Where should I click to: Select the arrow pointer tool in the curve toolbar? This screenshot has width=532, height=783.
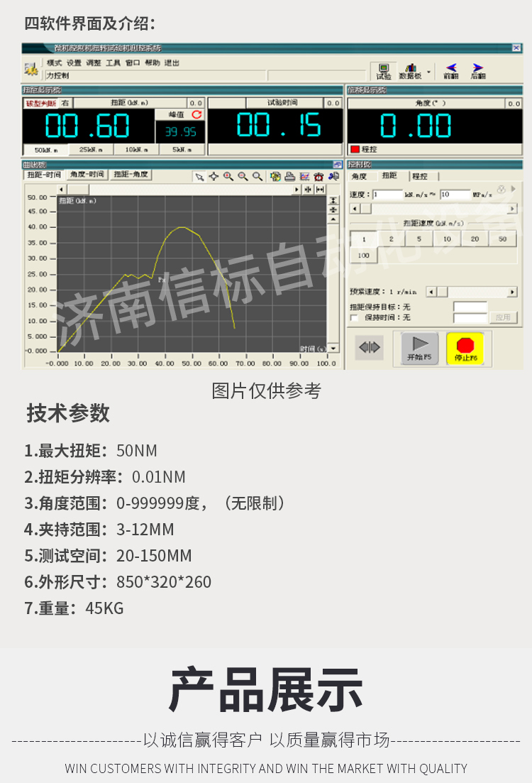tap(200, 177)
